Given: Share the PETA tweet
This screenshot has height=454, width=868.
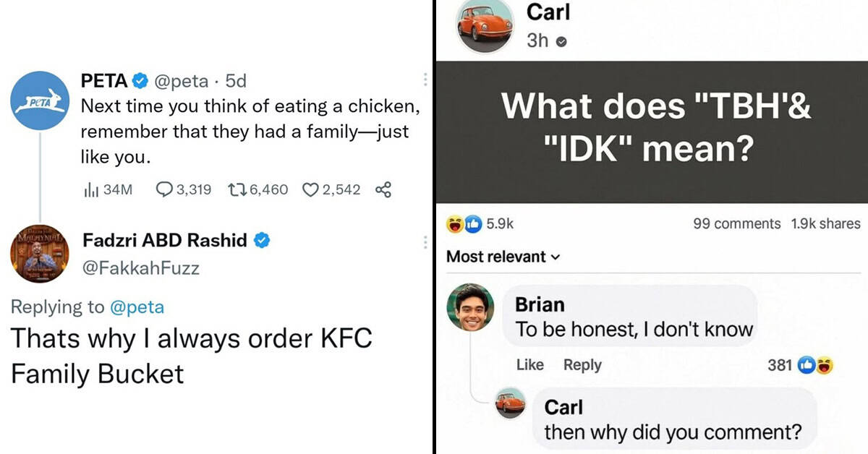Looking at the screenshot, I should (x=383, y=189).
